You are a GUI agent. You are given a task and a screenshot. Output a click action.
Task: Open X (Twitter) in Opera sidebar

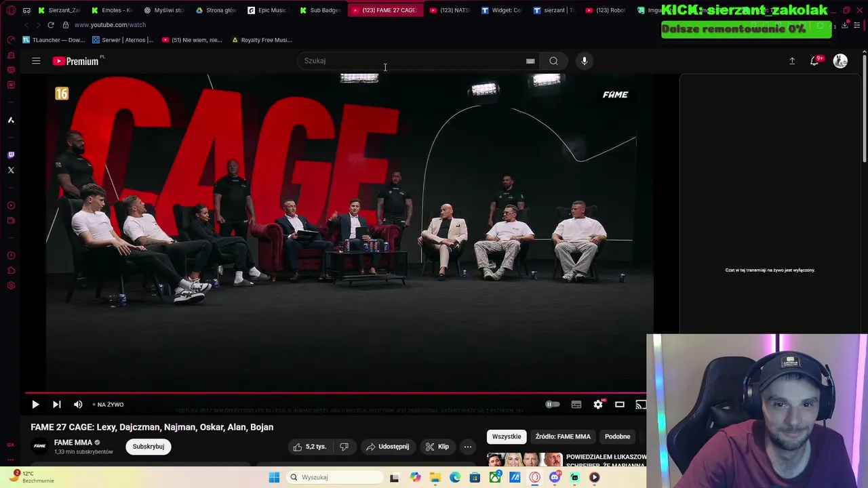coord(11,170)
